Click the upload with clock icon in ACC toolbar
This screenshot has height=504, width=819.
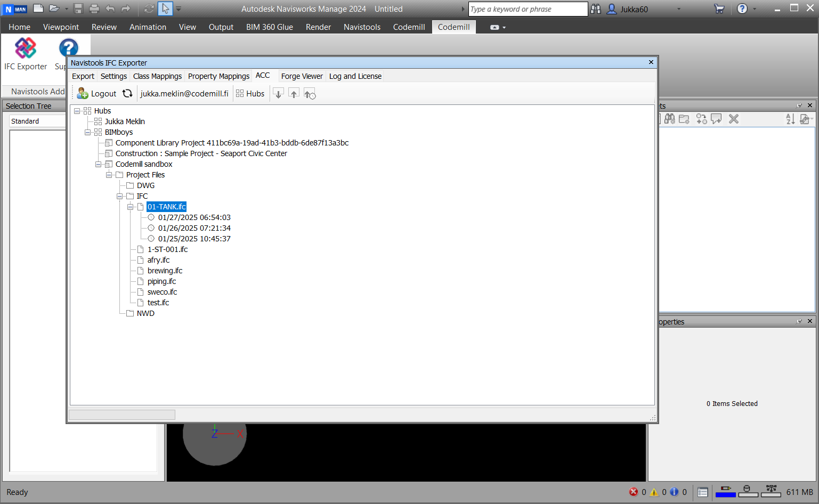(x=310, y=94)
